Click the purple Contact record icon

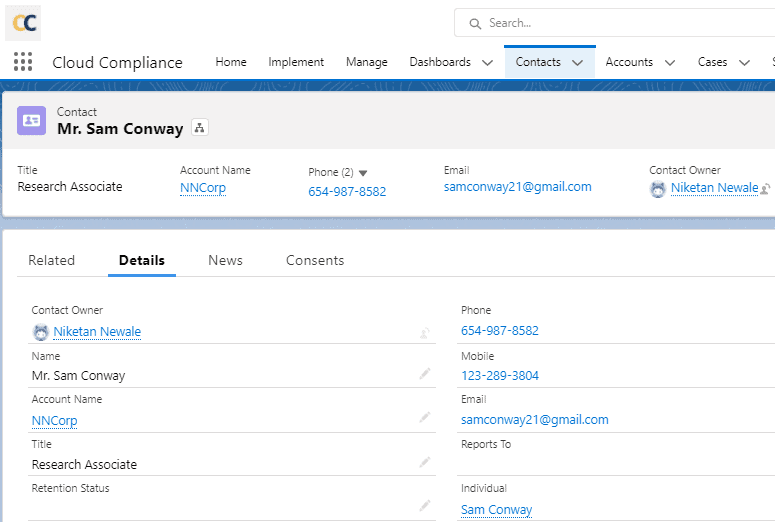pos(32,120)
